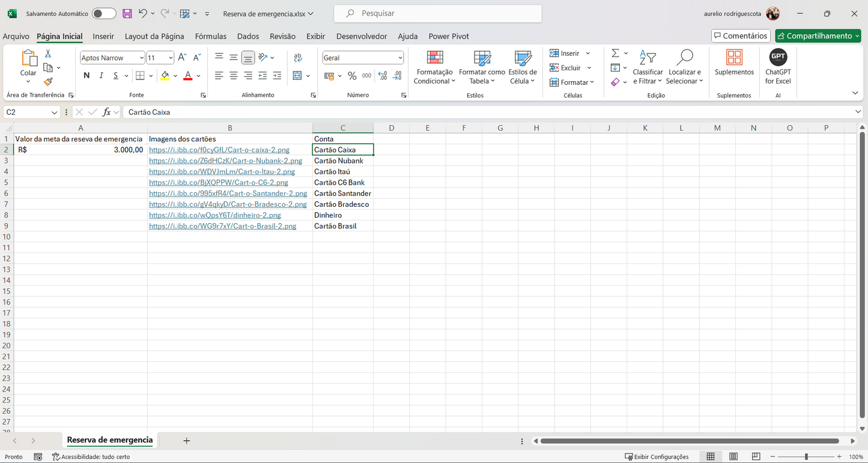Toggle italic formatting on selection
The width and height of the screenshot is (868, 463).
[100, 76]
